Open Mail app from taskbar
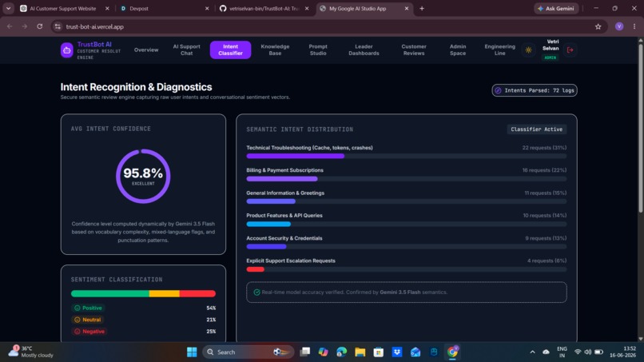644x362 pixels. tap(415, 352)
